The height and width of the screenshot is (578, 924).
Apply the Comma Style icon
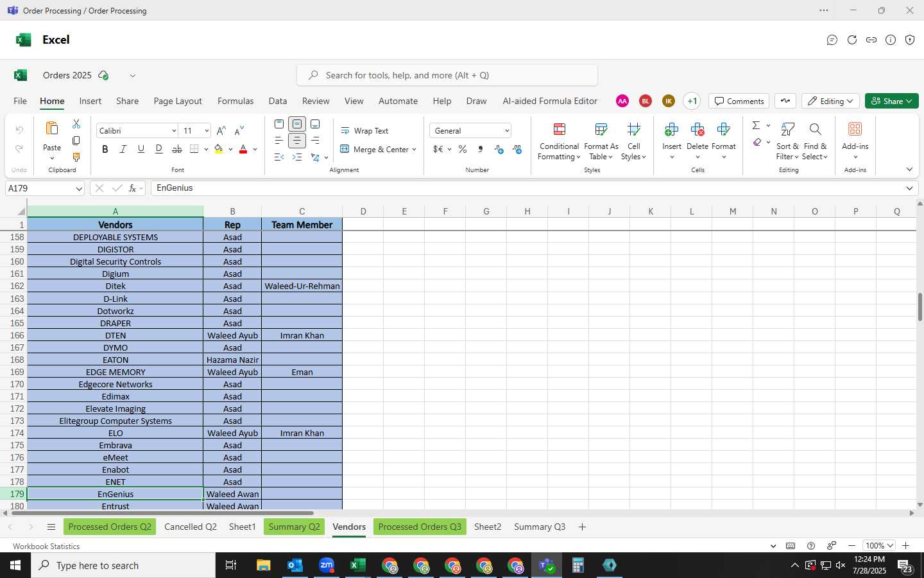481,149
